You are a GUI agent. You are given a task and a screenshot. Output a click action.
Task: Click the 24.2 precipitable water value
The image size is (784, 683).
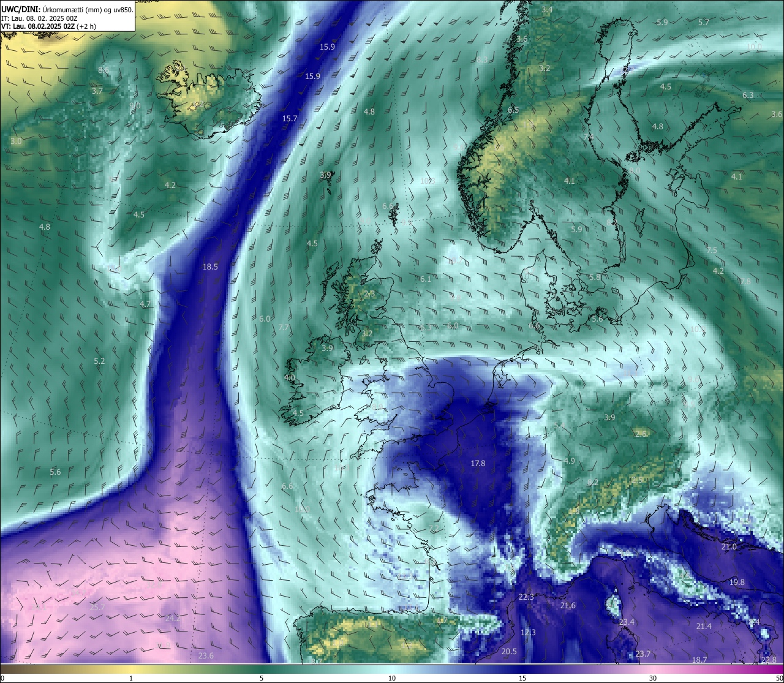173,618
